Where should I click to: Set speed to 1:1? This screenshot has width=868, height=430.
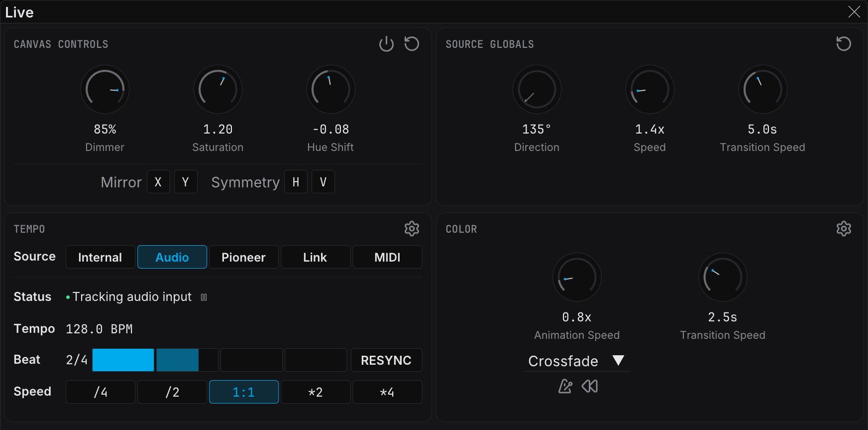(x=244, y=392)
